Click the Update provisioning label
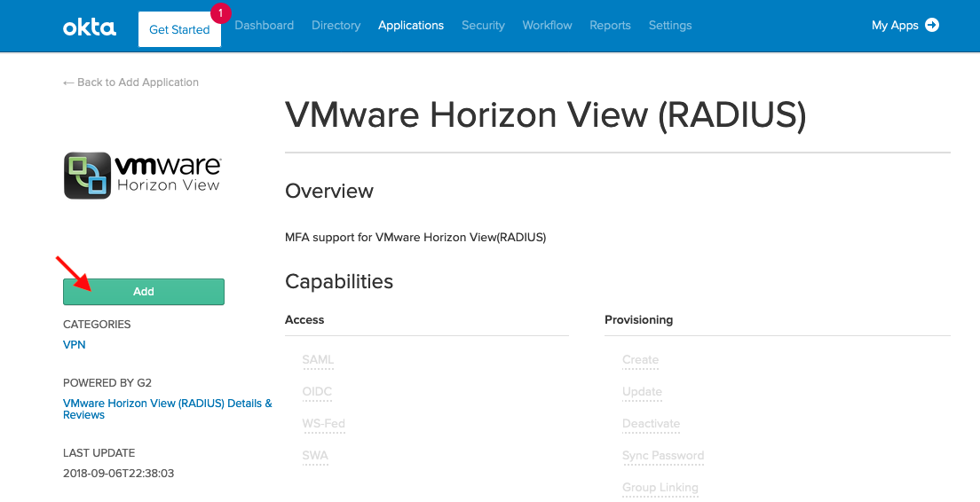The width and height of the screenshot is (980, 502). (x=643, y=392)
